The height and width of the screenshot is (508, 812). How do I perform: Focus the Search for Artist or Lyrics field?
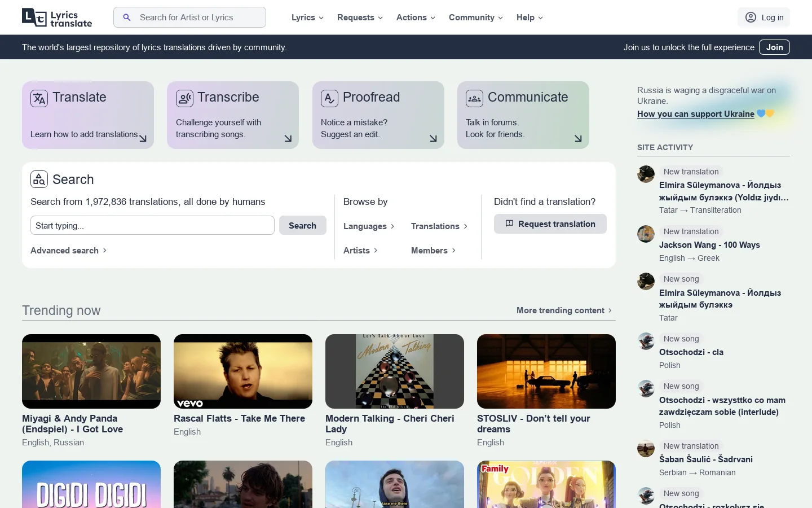pyautogui.click(x=189, y=17)
